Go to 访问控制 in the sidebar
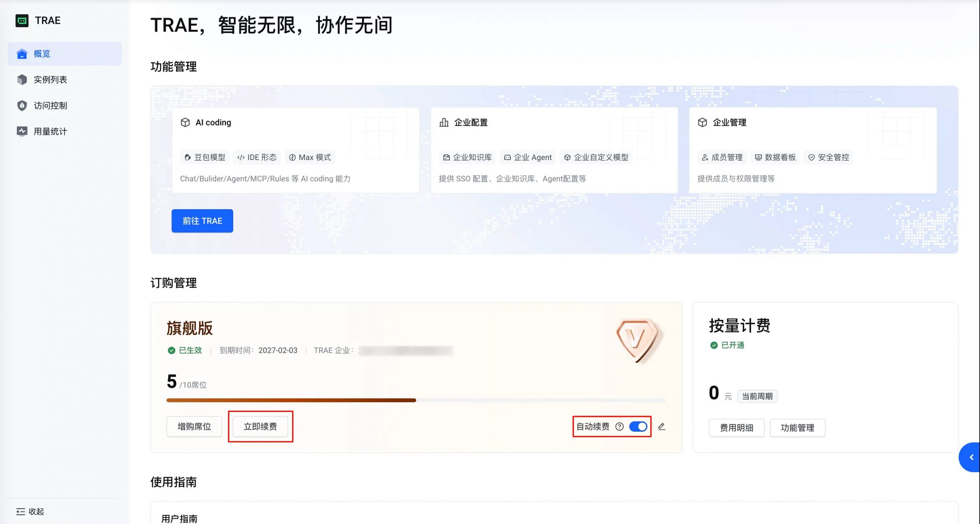This screenshot has width=980, height=524. point(65,105)
